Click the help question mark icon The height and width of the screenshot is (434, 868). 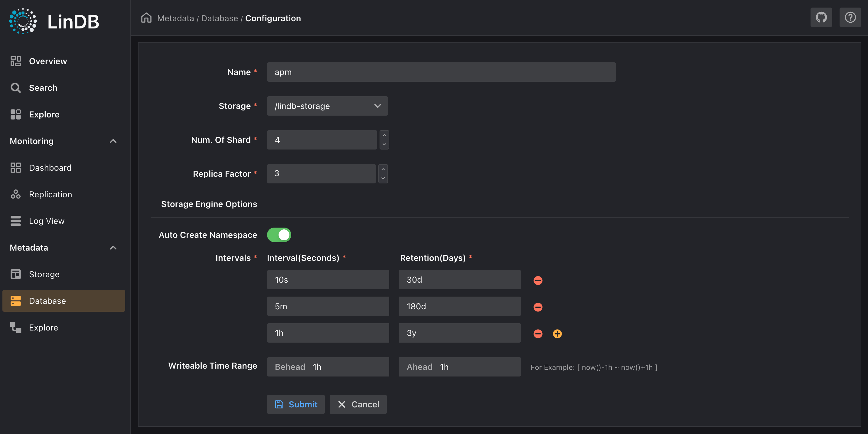850,17
